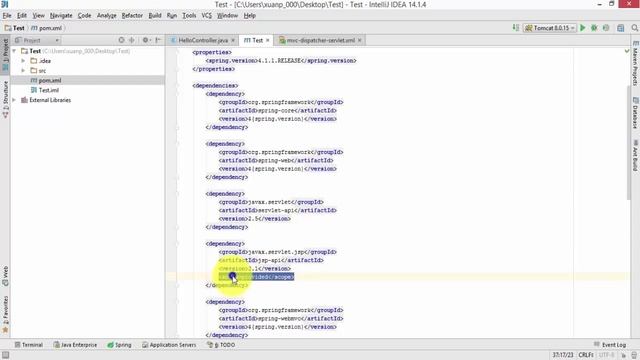Click the cursor position 37:17/23 indicator
640x360 pixels.
562,355
